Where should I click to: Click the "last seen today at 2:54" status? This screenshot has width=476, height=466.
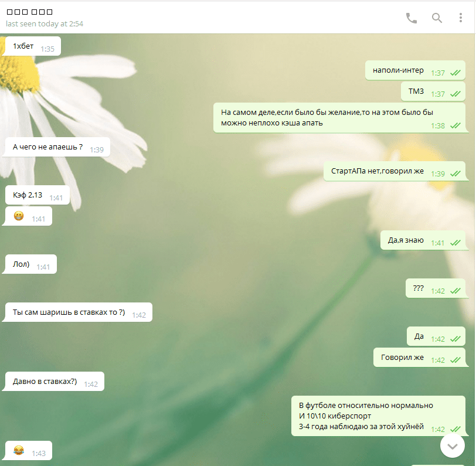tap(45, 24)
